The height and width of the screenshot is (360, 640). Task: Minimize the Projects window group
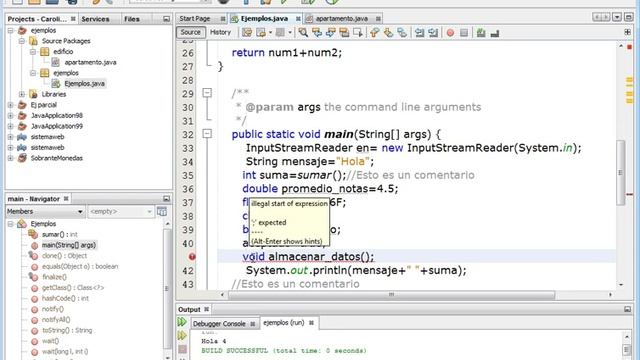166,19
